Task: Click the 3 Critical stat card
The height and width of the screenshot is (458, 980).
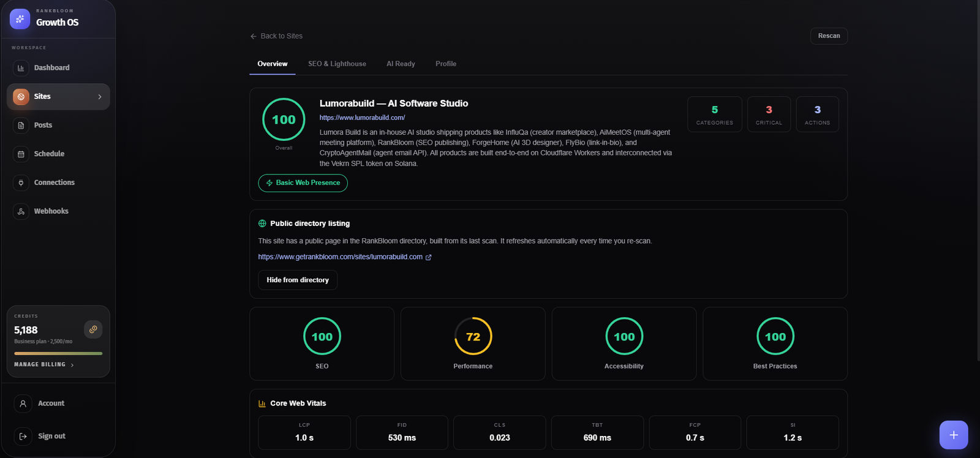Action: tap(769, 114)
